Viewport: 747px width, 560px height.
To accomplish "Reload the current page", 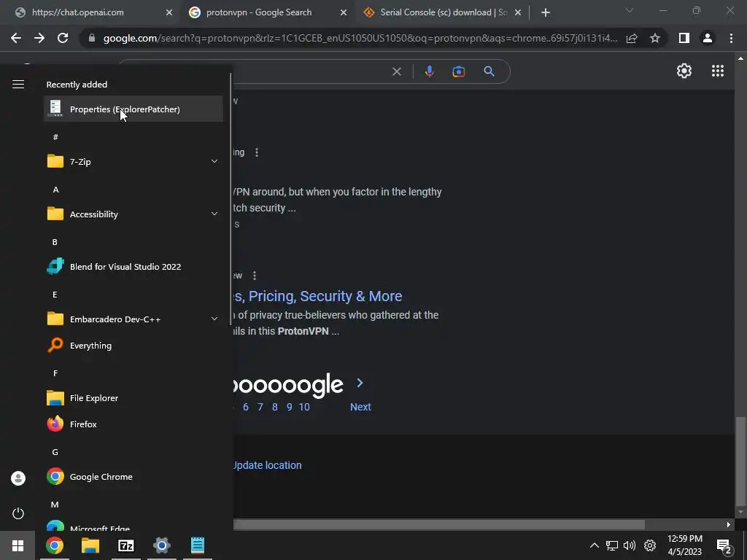I will [63, 38].
